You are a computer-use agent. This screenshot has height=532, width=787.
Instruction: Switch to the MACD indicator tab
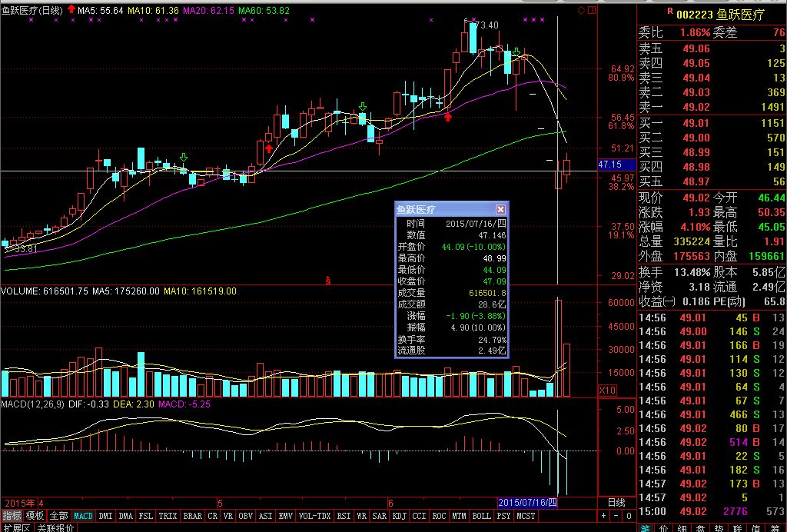pos(83,516)
